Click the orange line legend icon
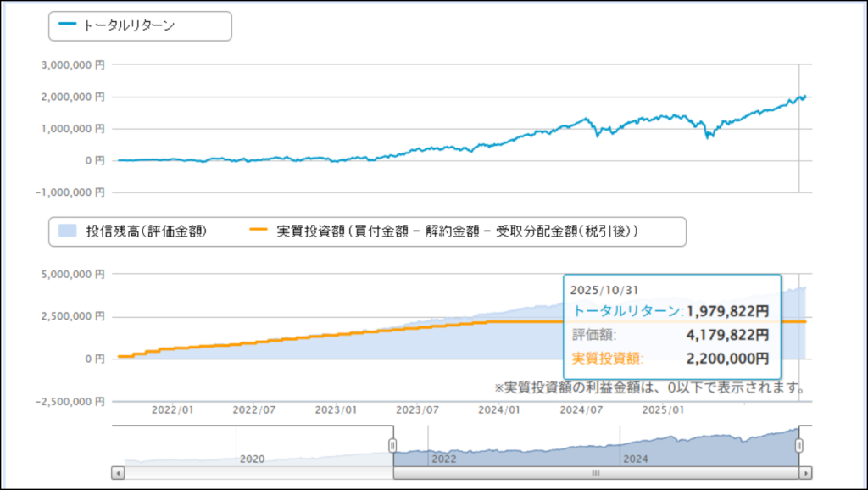The image size is (868, 490). [259, 231]
